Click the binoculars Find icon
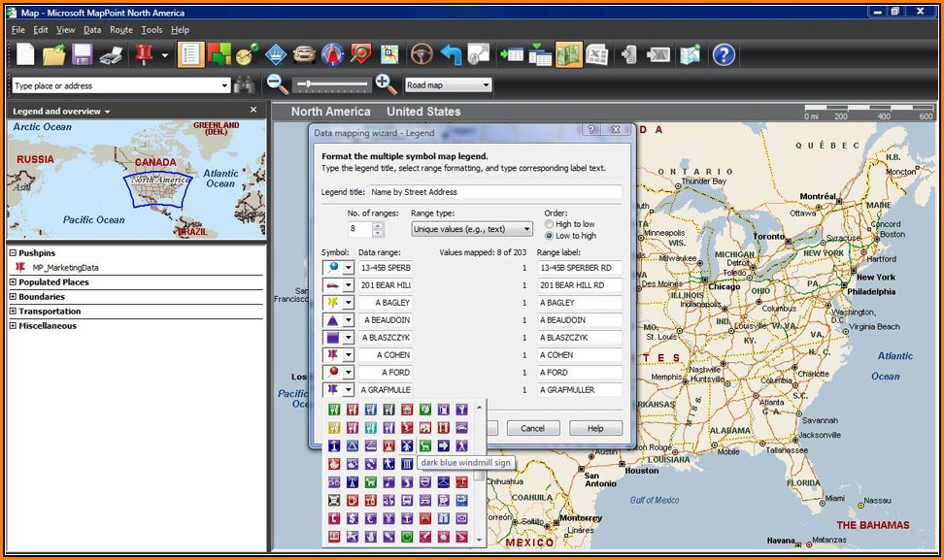The image size is (944, 560). 245,85
